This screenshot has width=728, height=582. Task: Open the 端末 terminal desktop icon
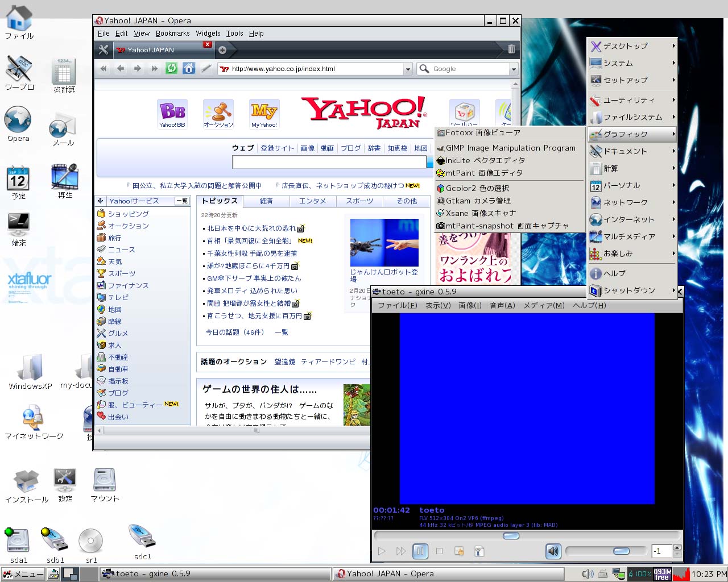[19, 229]
